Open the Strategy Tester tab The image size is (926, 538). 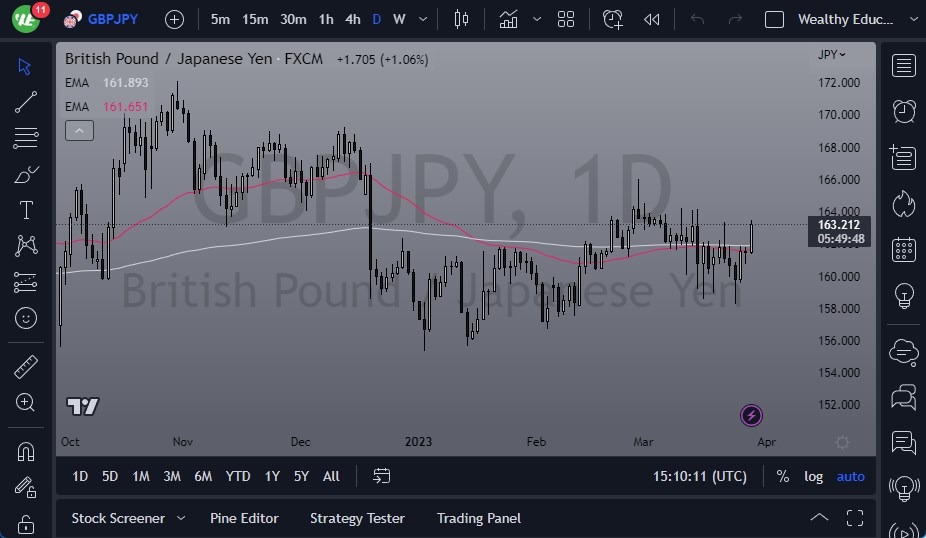pyautogui.click(x=357, y=518)
